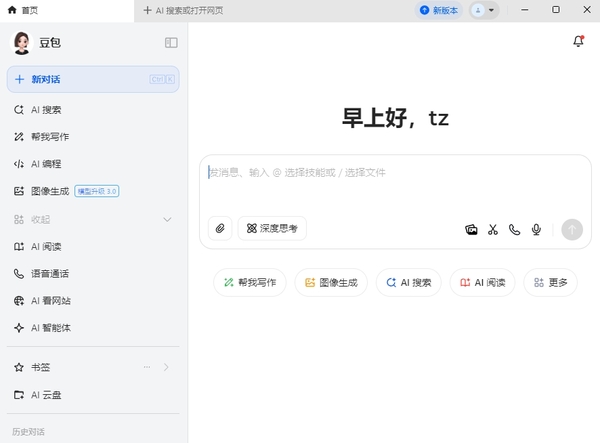This screenshot has height=443, width=600.
Task: Click the screenshot image icon in input bar
Action: coord(471,230)
